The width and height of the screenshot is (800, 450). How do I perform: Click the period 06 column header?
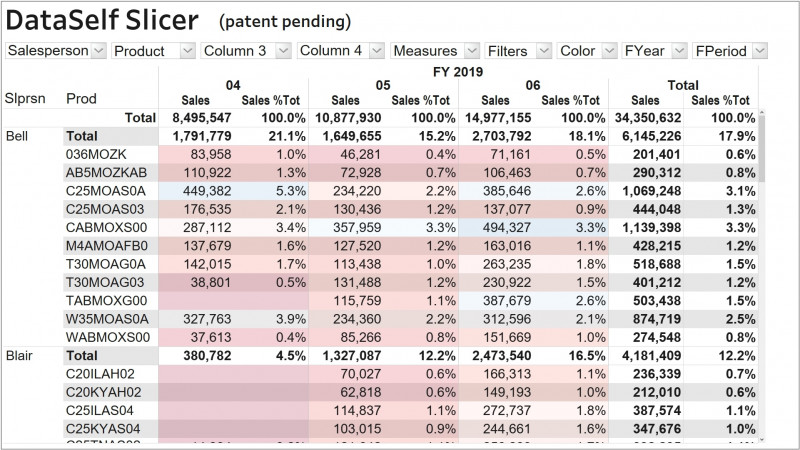tap(533, 85)
